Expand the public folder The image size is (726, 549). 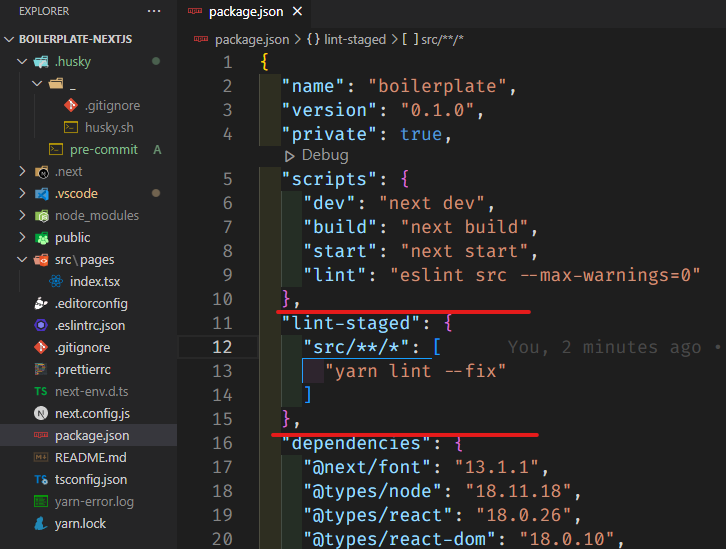(23, 238)
